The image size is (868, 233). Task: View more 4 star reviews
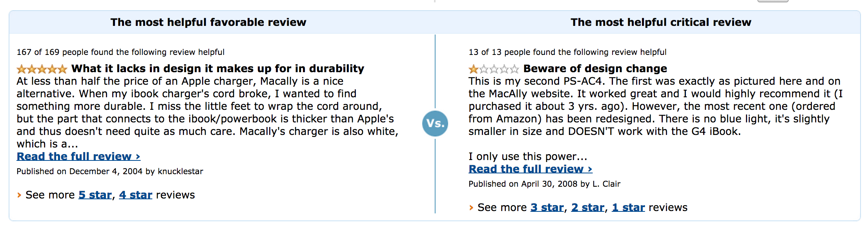click(x=136, y=195)
